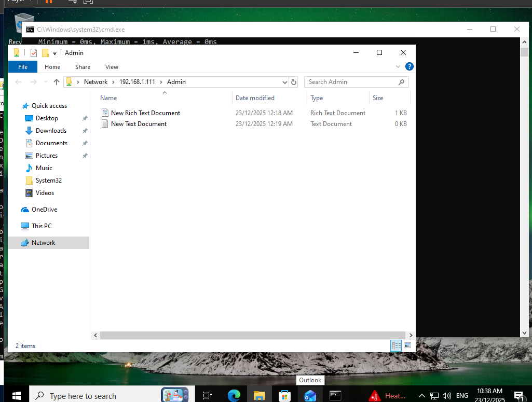Viewport: 532px width, 402px height.
Task: Sort by the Date modified column
Action: click(x=255, y=98)
